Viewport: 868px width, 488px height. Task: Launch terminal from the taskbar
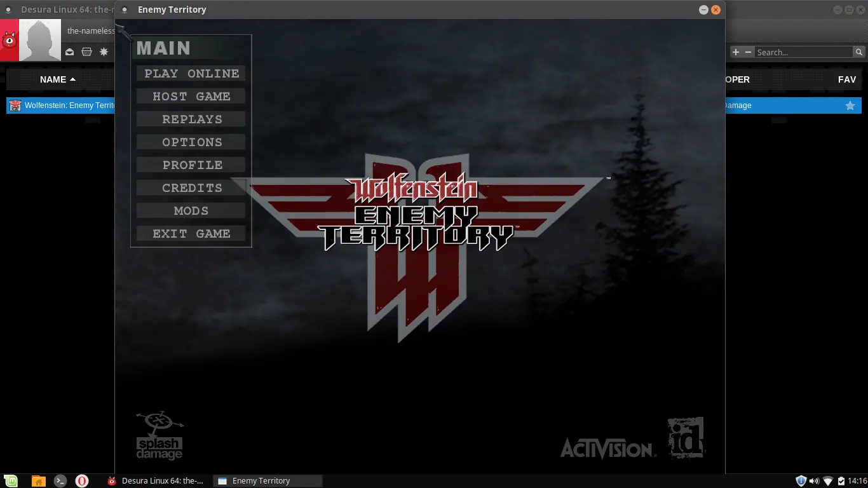(x=60, y=481)
